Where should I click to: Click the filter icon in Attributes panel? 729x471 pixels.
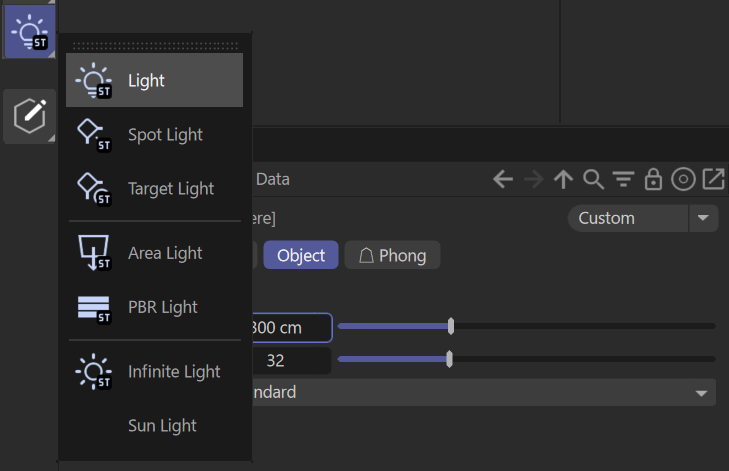623,180
